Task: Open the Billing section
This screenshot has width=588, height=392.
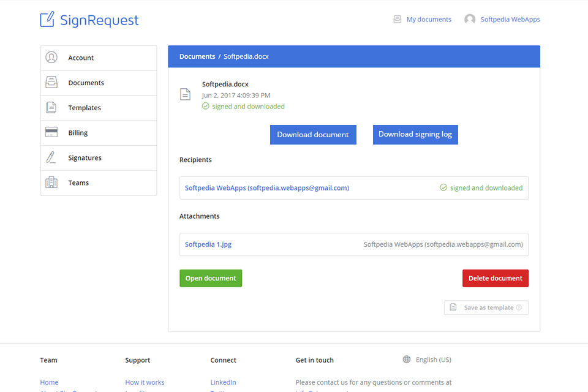Action: (x=99, y=133)
